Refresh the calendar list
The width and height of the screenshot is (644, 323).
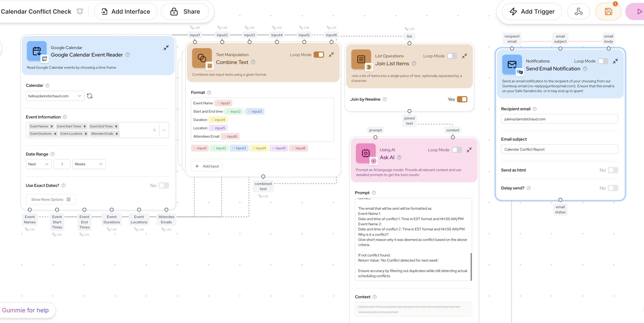pyautogui.click(x=89, y=96)
